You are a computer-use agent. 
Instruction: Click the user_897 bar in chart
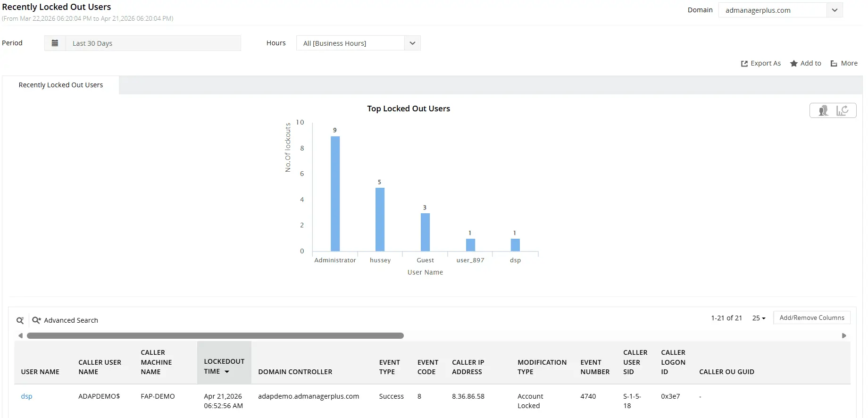pyautogui.click(x=470, y=245)
